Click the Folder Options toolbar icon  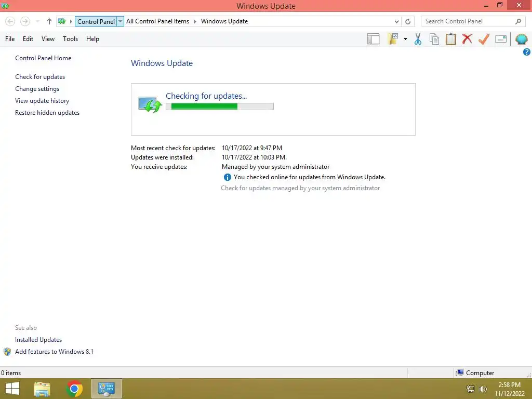(x=393, y=38)
